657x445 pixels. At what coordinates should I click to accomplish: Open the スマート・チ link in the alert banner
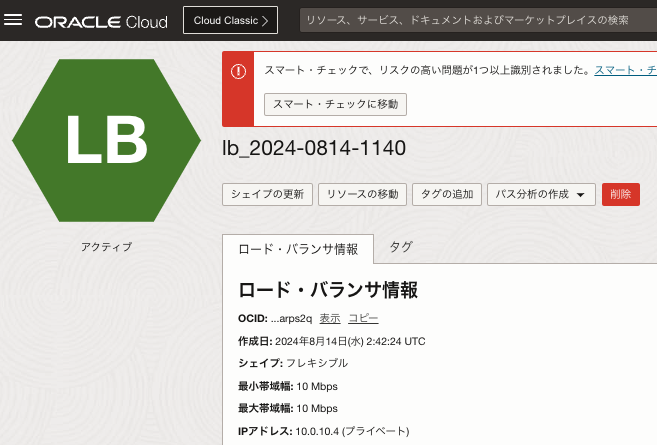pyautogui.click(x=626, y=70)
